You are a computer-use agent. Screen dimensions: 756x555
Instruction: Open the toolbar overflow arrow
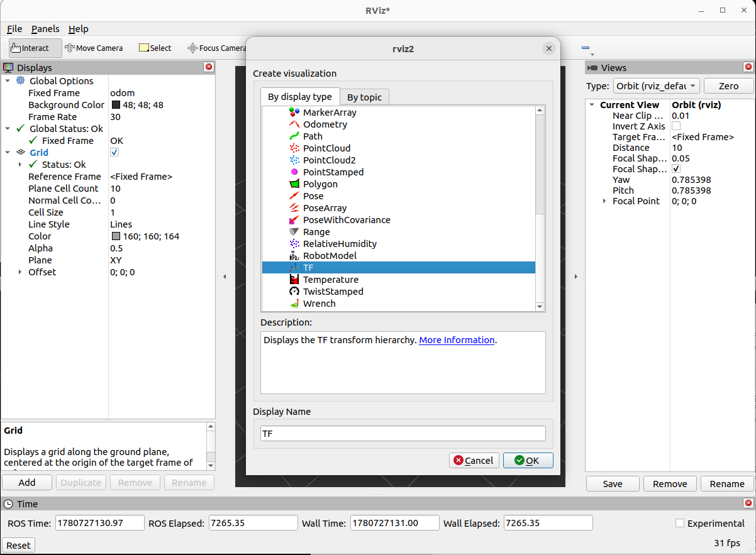591,54
